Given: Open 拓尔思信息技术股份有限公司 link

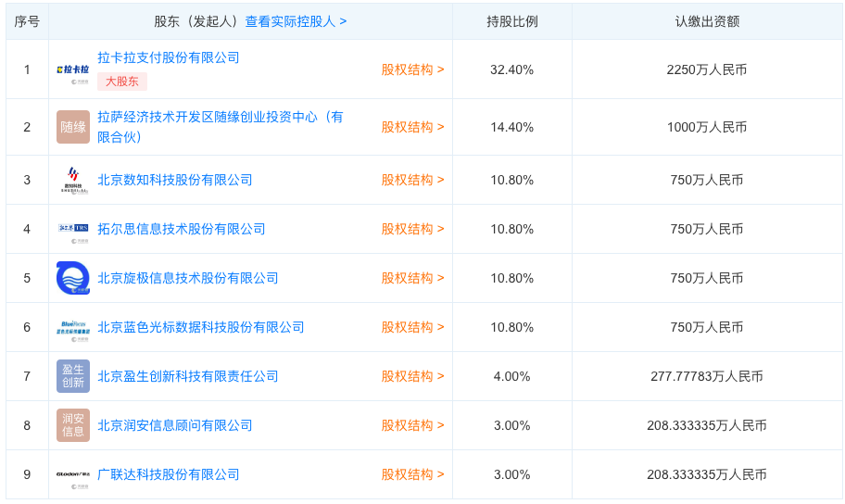Looking at the screenshot, I should [181, 229].
